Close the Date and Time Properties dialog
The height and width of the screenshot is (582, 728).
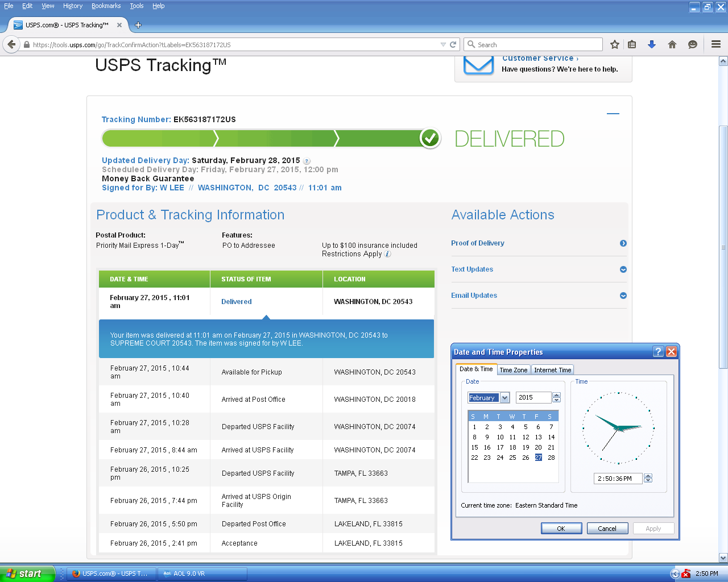(x=671, y=352)
